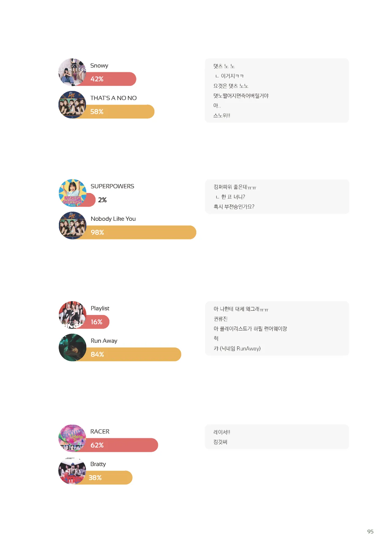Image resolution: width=392 pixels, height=553 pixels.
Task: Select the 98% Nobody Like You bar
Action: 144,232
